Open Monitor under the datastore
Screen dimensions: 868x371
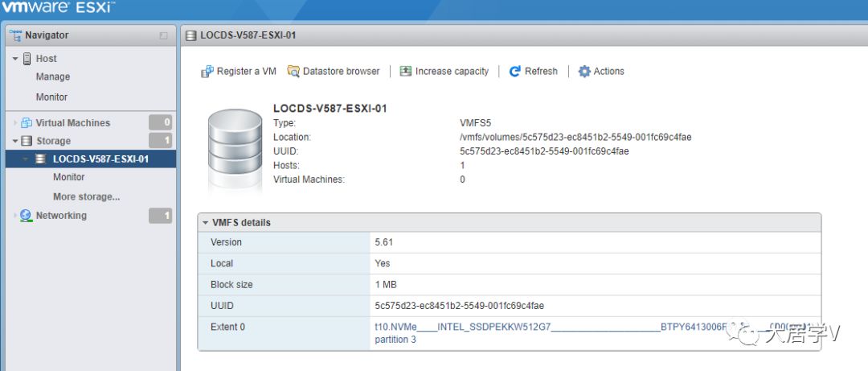[x=68, y=178]
